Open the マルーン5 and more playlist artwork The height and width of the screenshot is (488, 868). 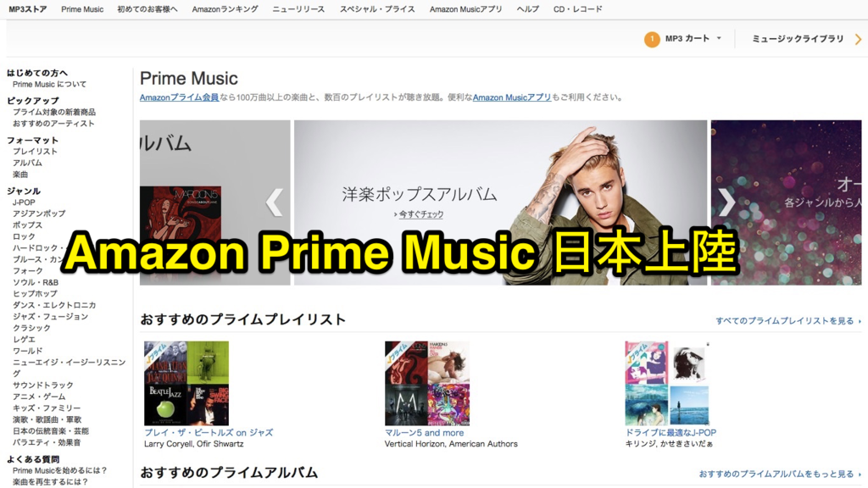click(x=427, y=384)
